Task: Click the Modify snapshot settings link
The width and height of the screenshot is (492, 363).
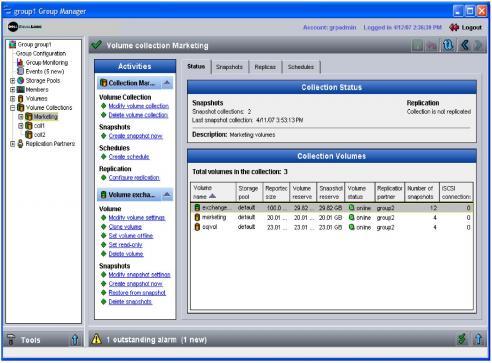Action: pos(140,275)
